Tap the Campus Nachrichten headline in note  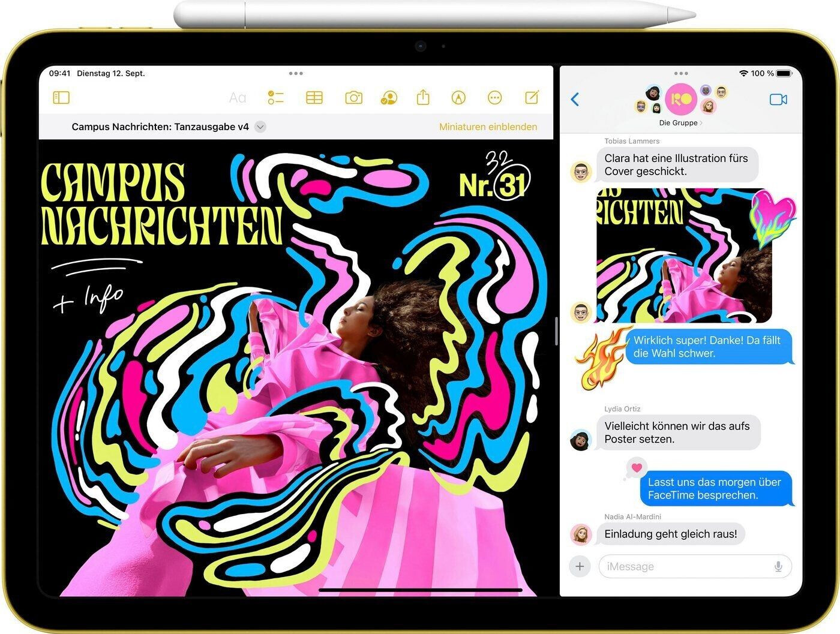tap(161, 203)
